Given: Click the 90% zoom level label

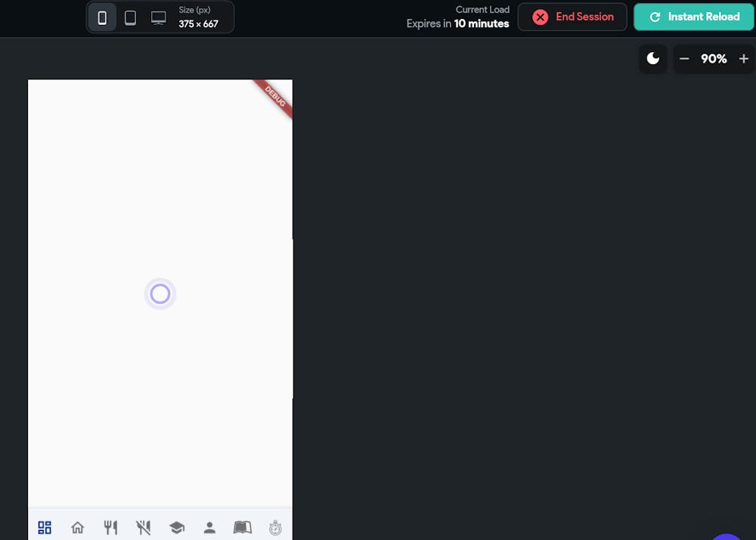Looking at the screenshot, I should pyautogui.click(x=713, y=58).
